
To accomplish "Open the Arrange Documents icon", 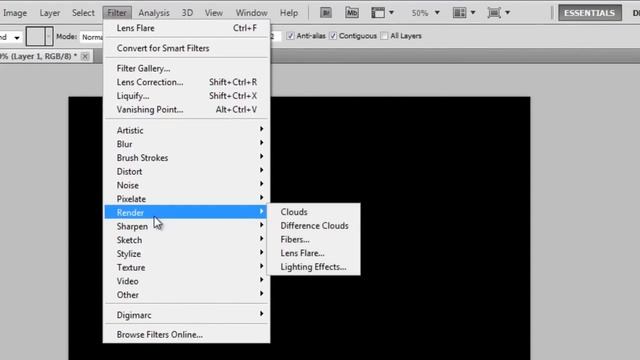I will point(460,13).
